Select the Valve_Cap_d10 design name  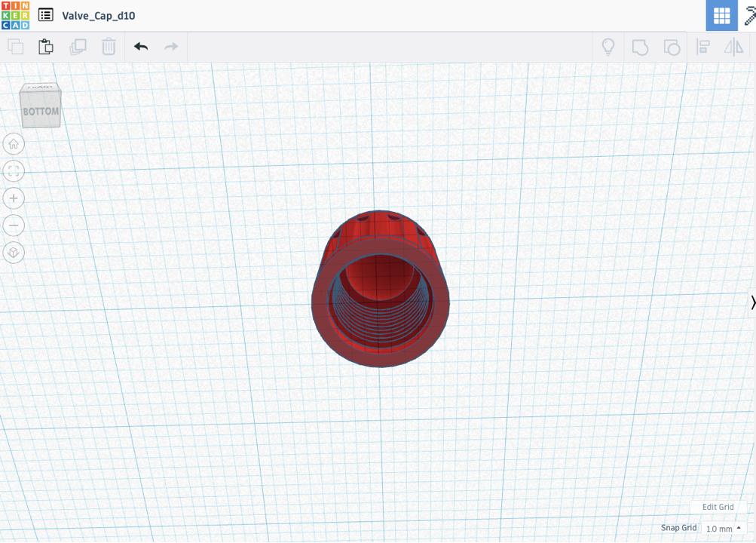pyautogui.click(x=98, y=16)
